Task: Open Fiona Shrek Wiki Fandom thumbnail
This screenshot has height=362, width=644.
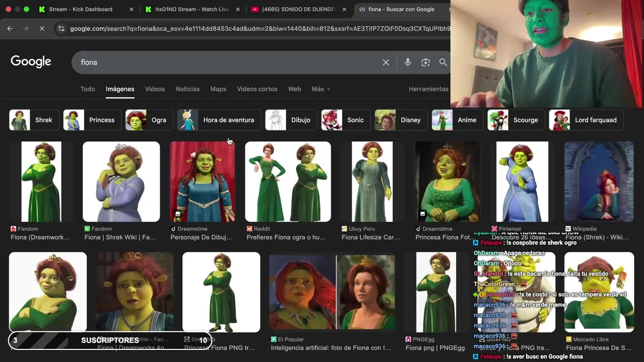Action: click(x=121, y=182)
